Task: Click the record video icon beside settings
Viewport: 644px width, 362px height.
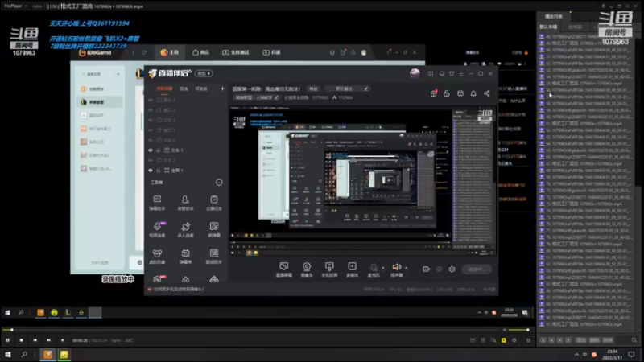Action: point(426,269)
